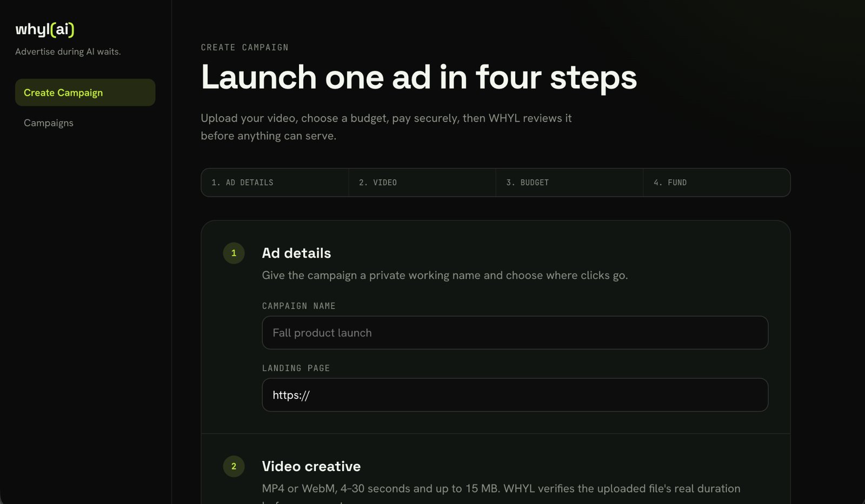The width and height of the screenshot is (865, 504).
Task: Click 'Advertise during AI waits.' tagline
Action: click(x=68, y=51)
